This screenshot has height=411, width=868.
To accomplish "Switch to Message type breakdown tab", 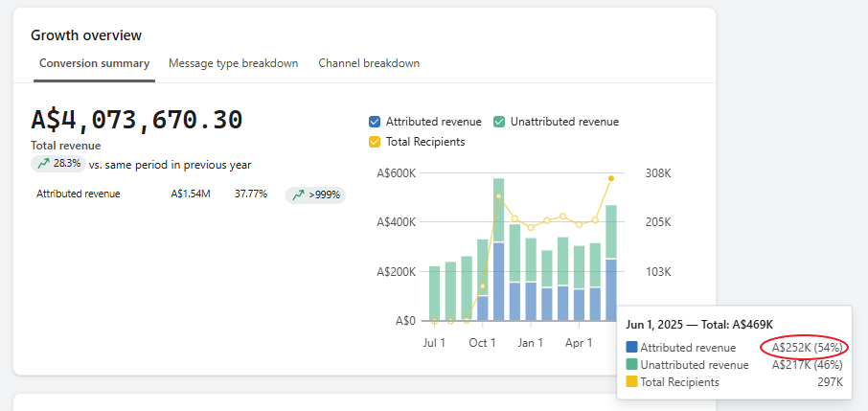I will click(x=233, y=63).
